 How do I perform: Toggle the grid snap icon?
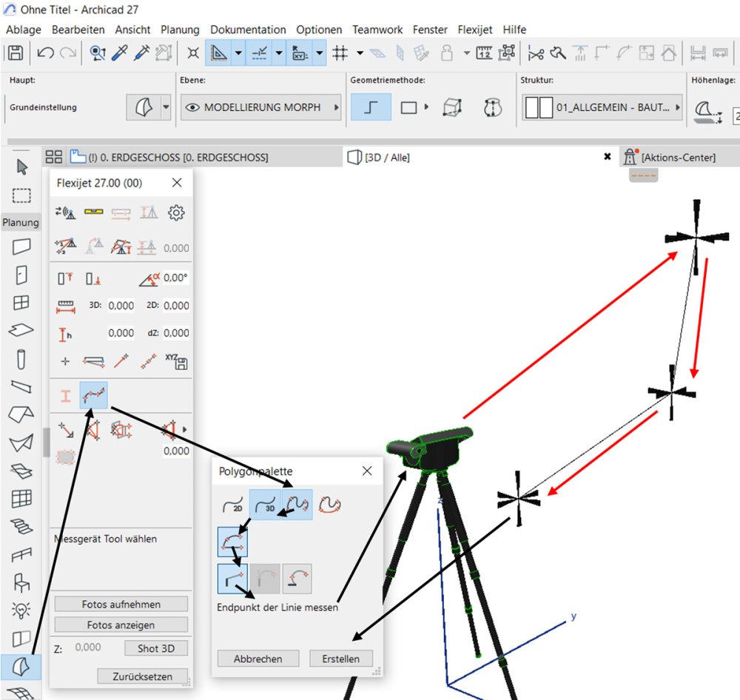[340, 53]
